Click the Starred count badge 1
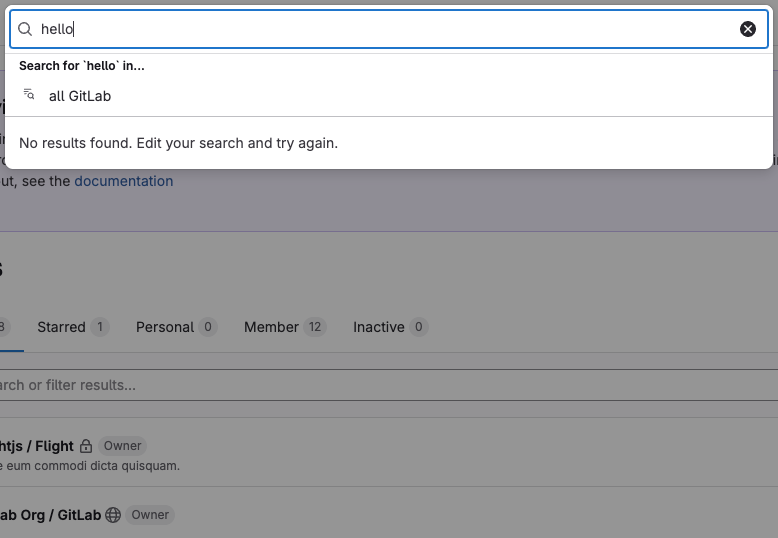The width and height of the screenshot is (778, 538). (x=100, y=327)
